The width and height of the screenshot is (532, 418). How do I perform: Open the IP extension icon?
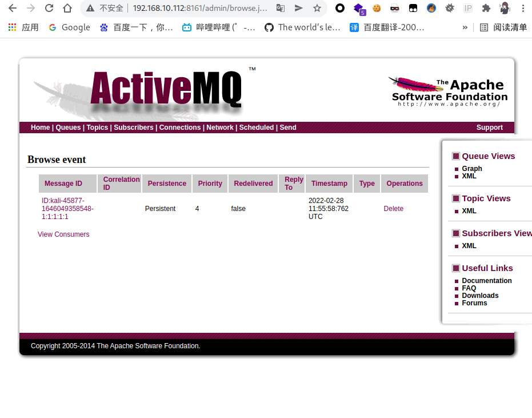coord(468,8)
